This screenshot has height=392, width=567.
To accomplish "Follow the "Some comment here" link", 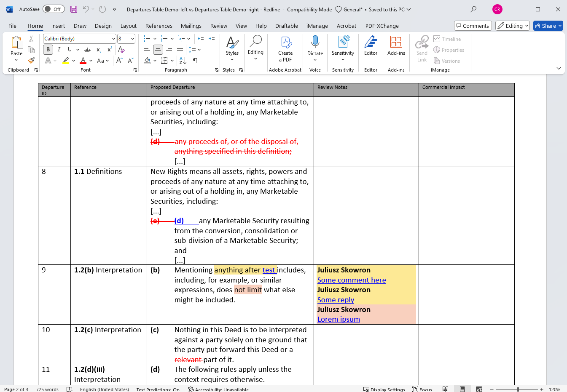I will pyautogui.click(x=352, y=280).
